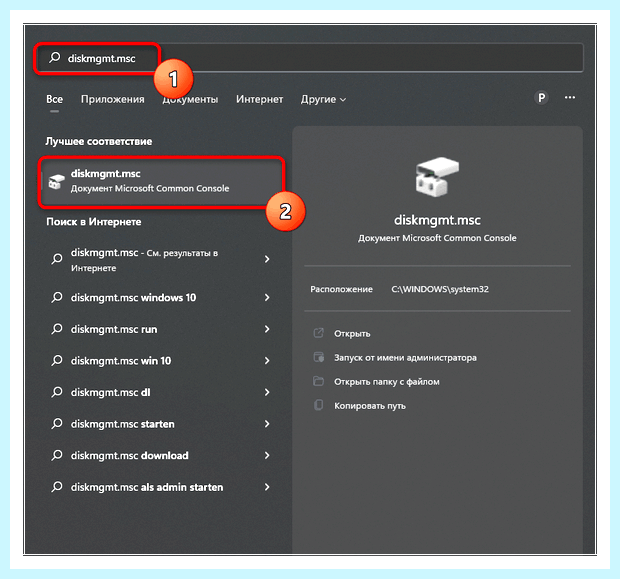
Task: Expand arrow next to 'diskmgmt.msc download'
Action: coord(267,456)
